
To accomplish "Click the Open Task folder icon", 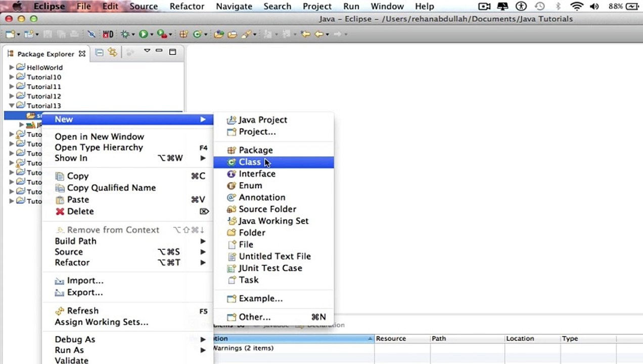I will [233, 34].
